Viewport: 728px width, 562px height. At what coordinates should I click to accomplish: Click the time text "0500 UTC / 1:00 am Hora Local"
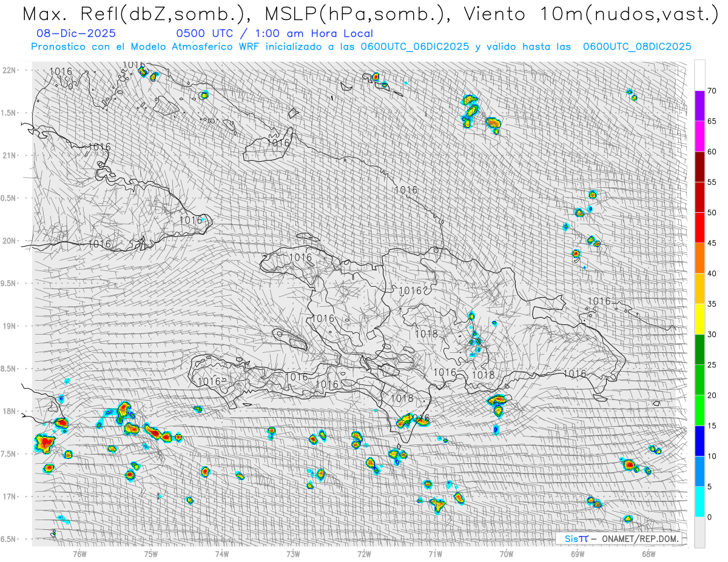(274, 34)
